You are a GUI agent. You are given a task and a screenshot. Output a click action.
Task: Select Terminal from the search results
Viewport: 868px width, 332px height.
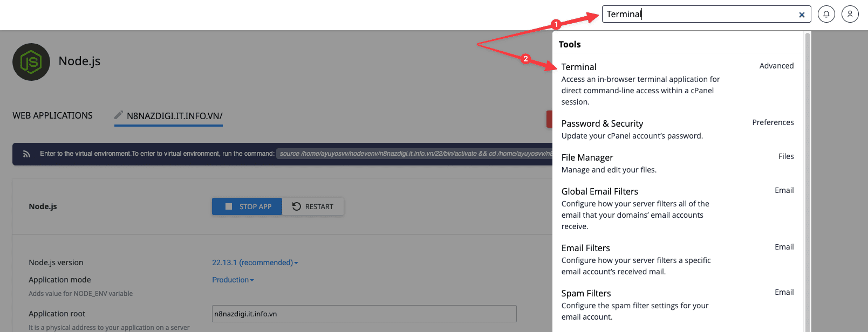[x=578, y=67]
